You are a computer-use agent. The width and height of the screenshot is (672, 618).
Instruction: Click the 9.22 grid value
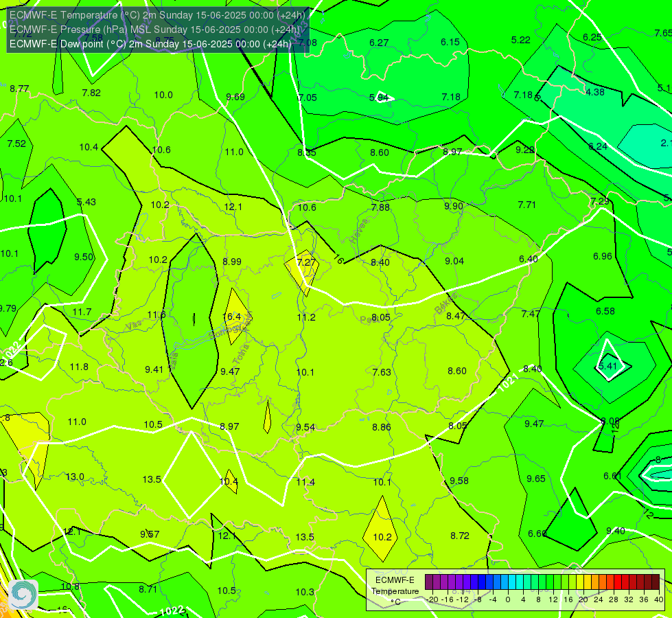pos(525,150)
